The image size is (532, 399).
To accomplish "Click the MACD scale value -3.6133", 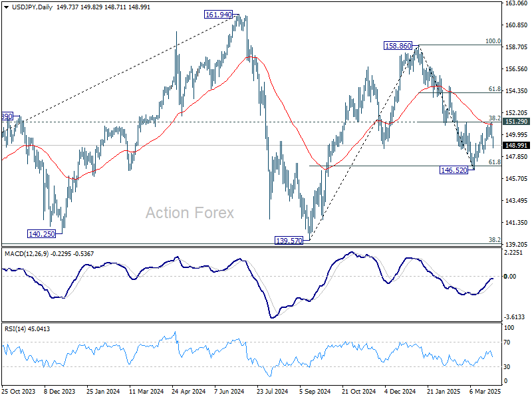I will (x=514, y=317).
